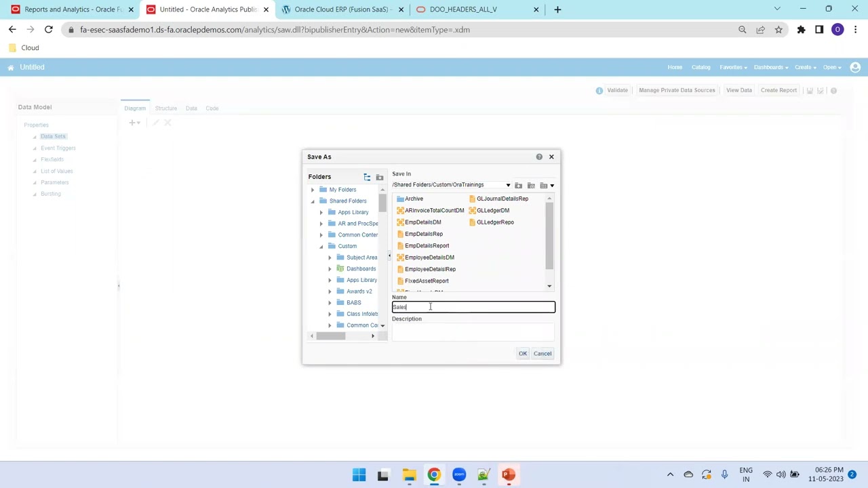The width and height of the screenshot is (868, 488).
Task: Click Manage Private Data Sources
Action: (677, 90)
